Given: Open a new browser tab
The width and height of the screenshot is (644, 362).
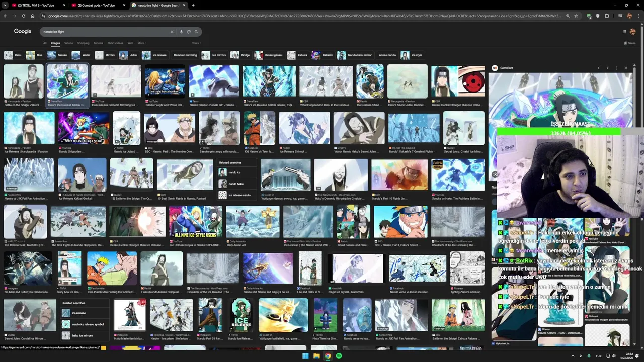Looking at the screenshot, I should (193, 5).
